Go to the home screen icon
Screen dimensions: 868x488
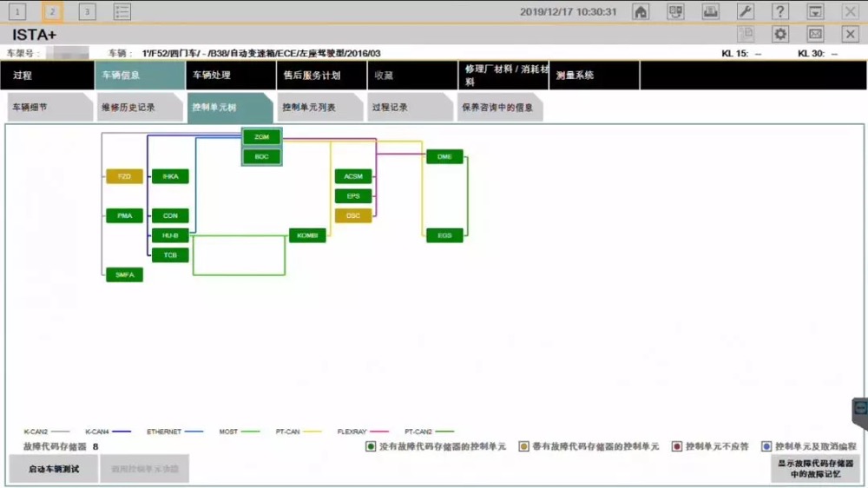(x=641, y=11)
